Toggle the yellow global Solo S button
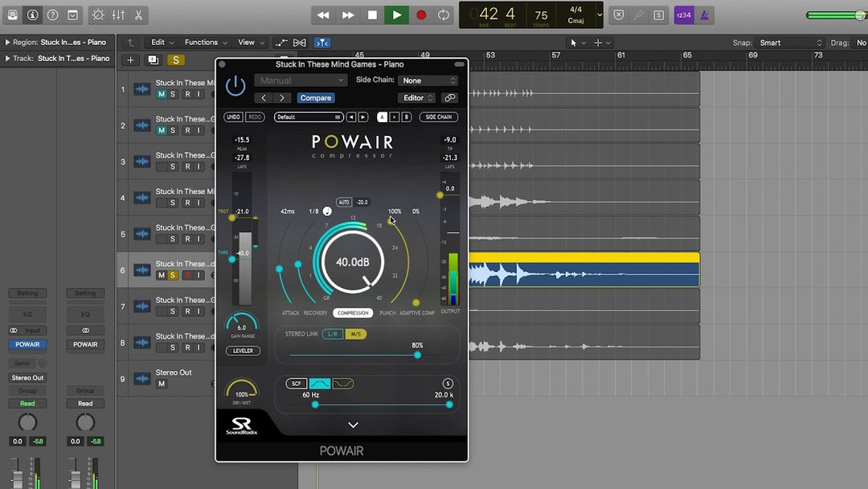This screenshot has height=489, width=868. (x=176, y=60)
